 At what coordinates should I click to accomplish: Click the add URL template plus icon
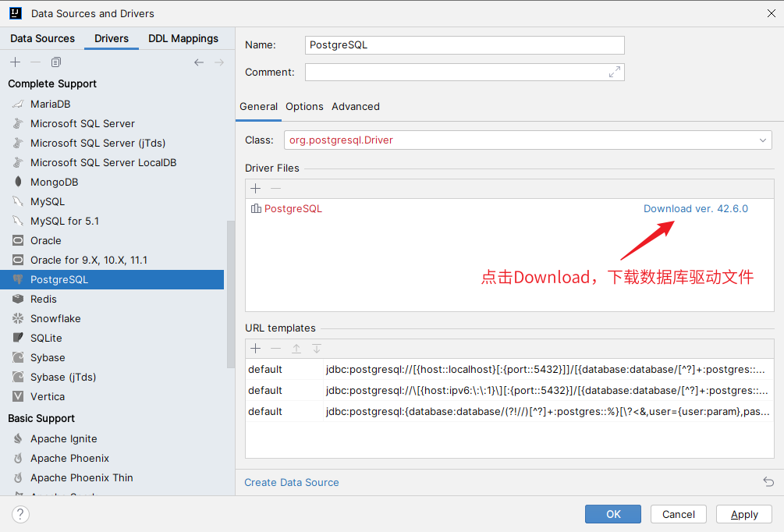pos(255,349)
